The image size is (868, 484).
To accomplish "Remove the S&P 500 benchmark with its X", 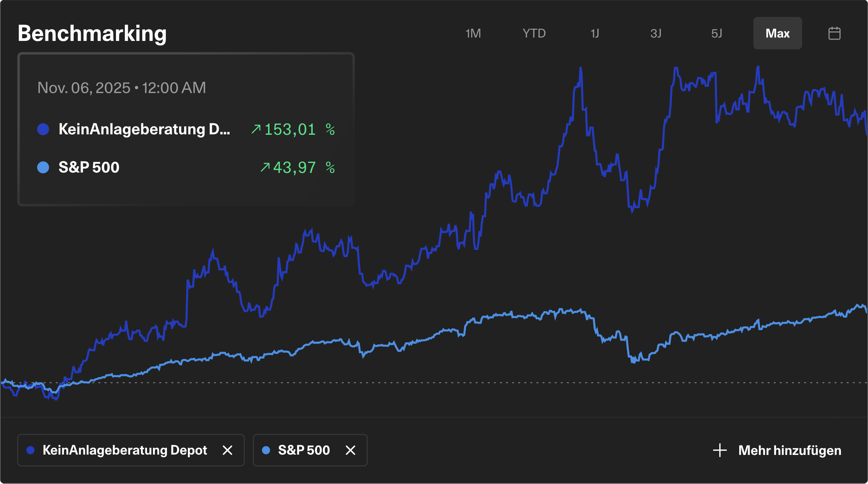I will (351, 450).
